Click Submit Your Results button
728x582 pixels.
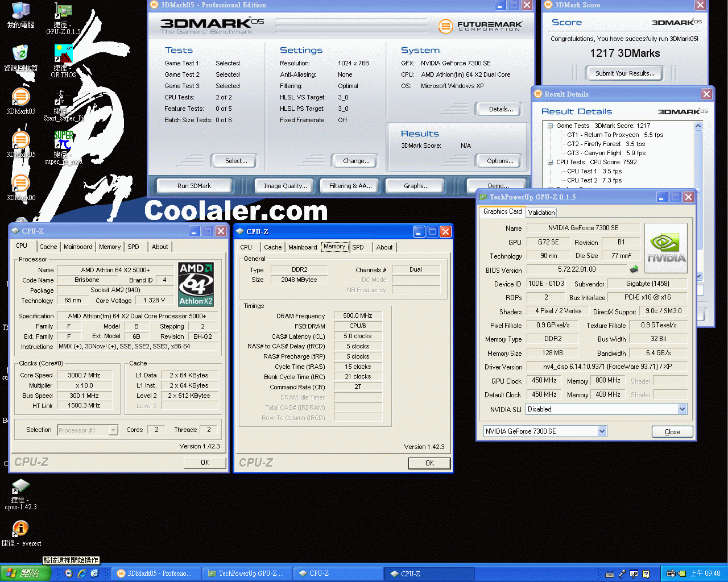tap(624, 73)
